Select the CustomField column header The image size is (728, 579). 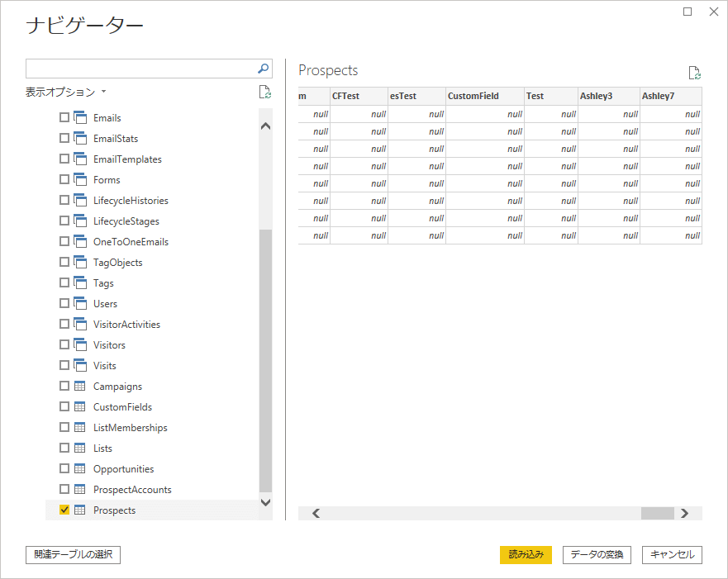click(484, 96)
